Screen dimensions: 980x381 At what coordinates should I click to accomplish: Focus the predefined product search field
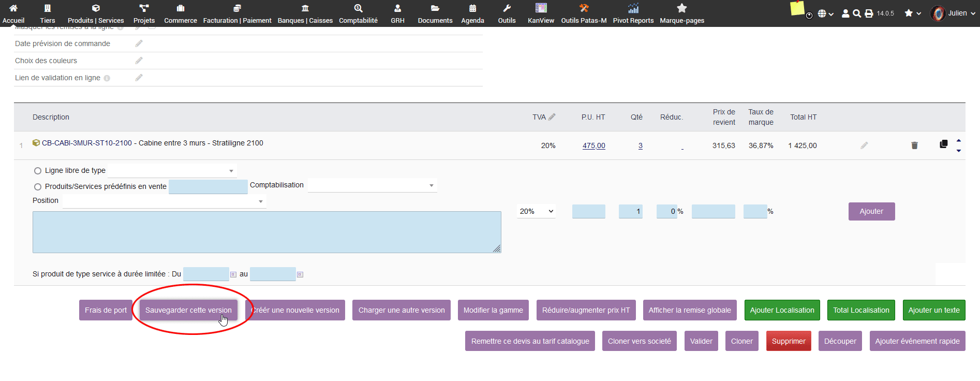[x=208, y=187]
